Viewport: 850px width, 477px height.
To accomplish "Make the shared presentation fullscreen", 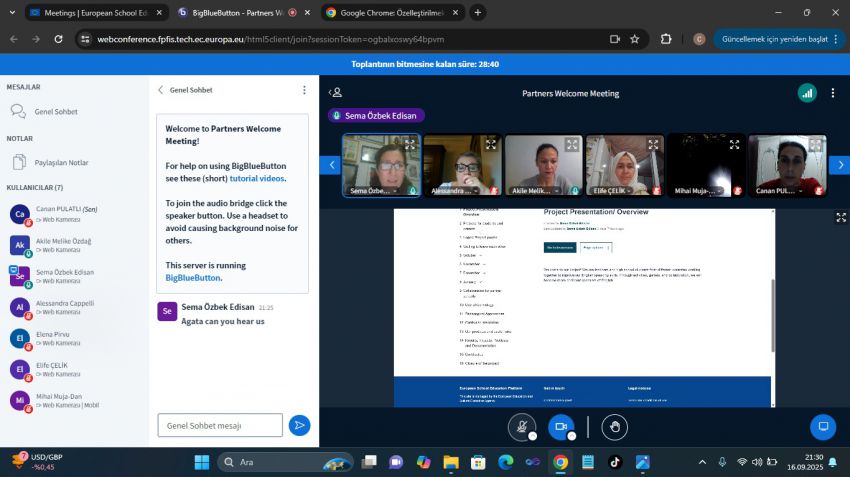I will 840,217.
